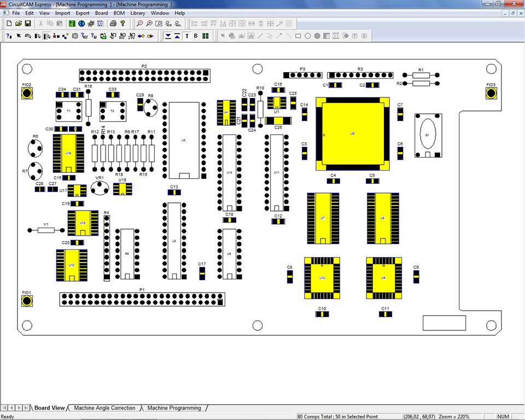Rotate component using the 90 degree icon
The image size is (525, 420).
[x=113, y=36]
